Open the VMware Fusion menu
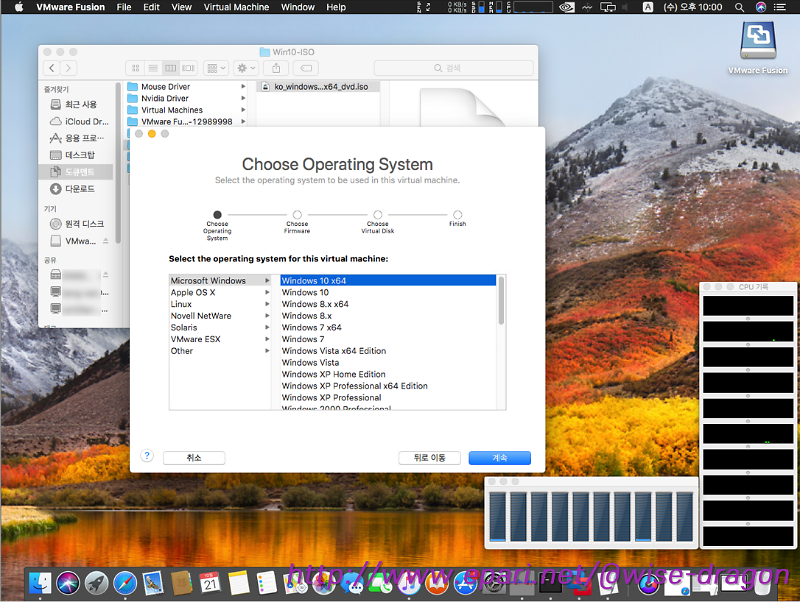Screen dimensions: 800x602 pyautogui.click(x=70, y=7)
